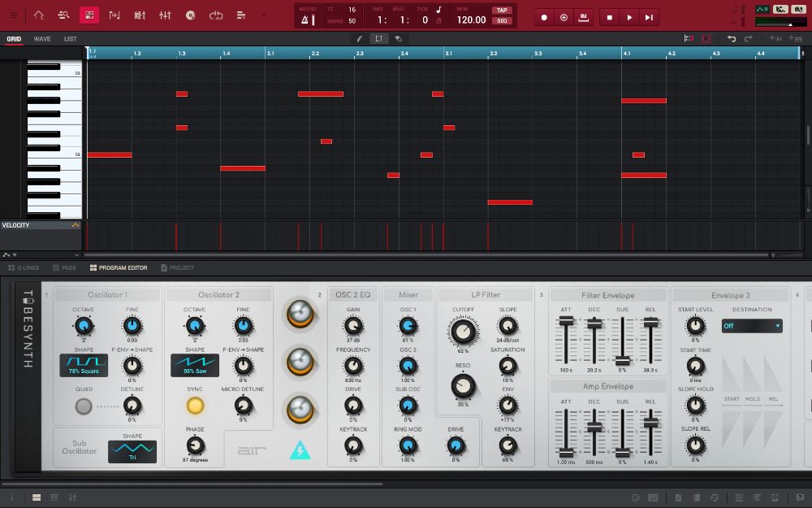This screenshot has width=812, height=508.
Task: Open the Browser search icon
Action: point(63,16)
